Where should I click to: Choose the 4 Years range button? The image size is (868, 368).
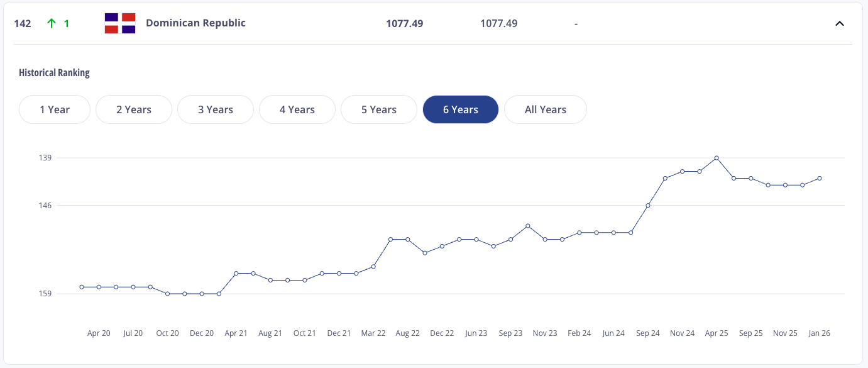(x=297, y=109)
